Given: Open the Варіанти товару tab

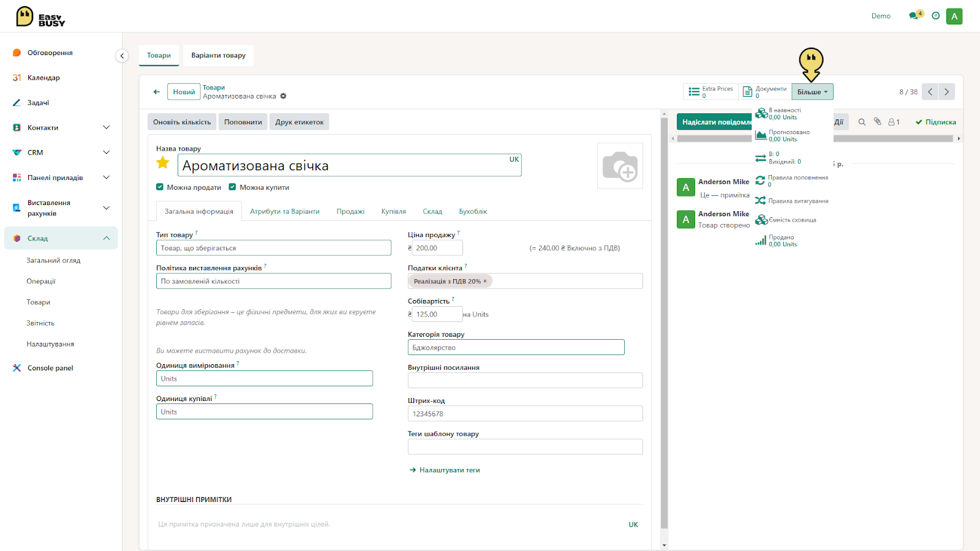Looking at the screenshot, I should [x=219, y=55].
